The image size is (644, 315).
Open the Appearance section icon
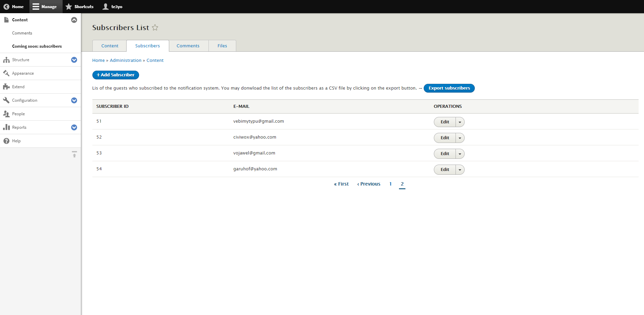(7, 73)
